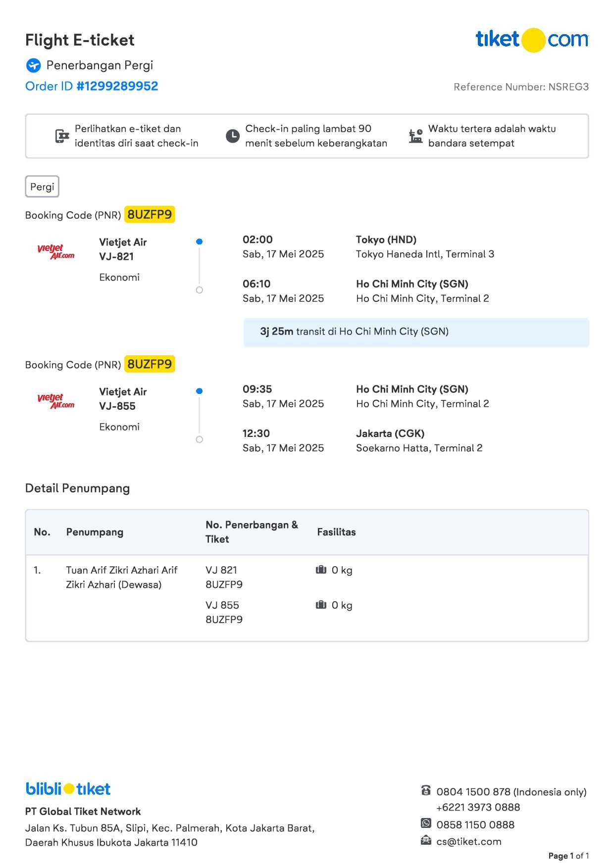This screenshot has width=614, height=868.
Task: Click the baggage icon for flight VJ 855
Action: 321,605
